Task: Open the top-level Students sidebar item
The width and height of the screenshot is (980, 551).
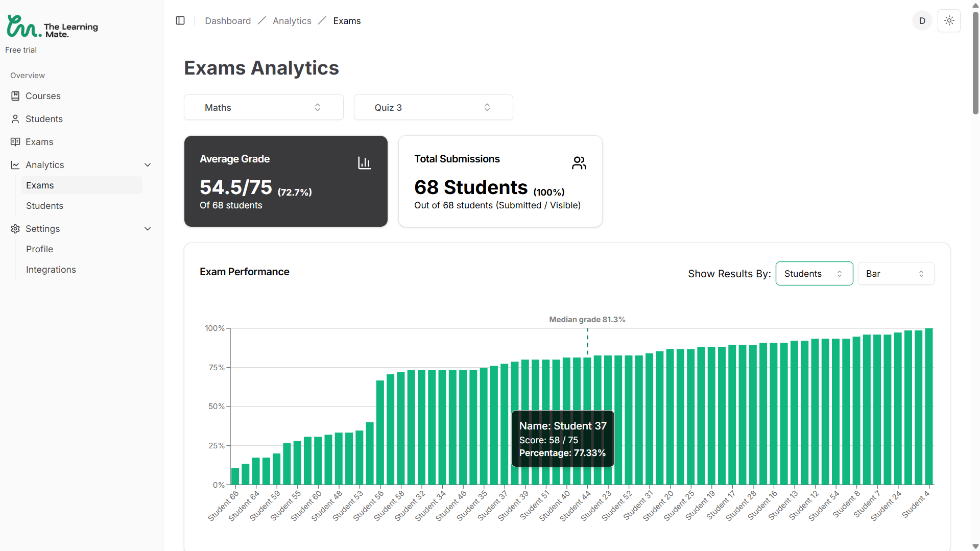Action: click(x=44, y=119)
